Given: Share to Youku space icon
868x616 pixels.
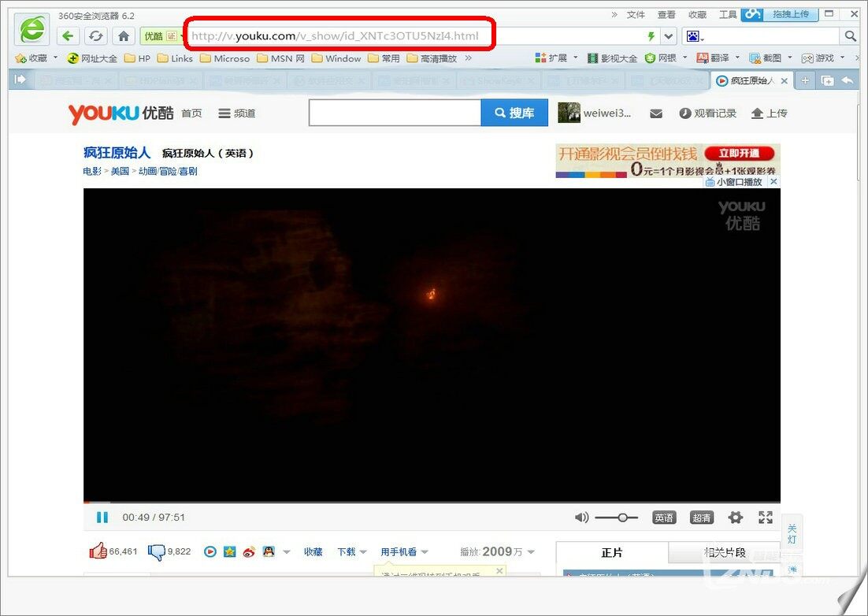Looking at the screenshot, I should point(210,551).
